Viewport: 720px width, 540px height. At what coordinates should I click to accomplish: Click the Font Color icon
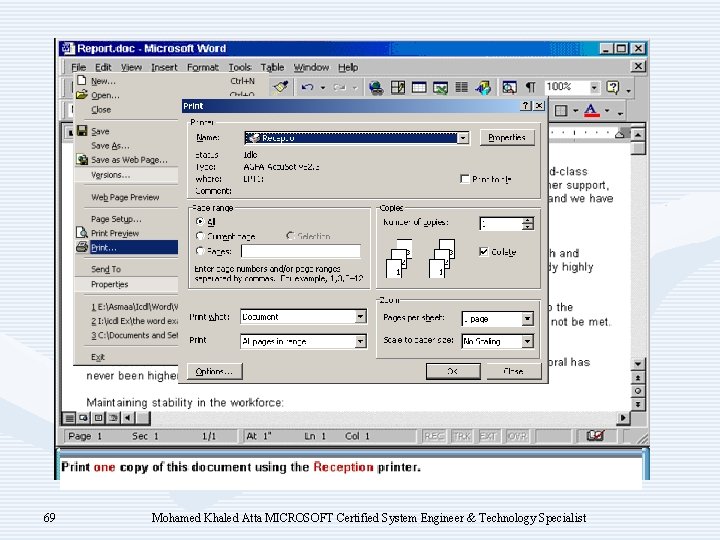pos(591,111)
